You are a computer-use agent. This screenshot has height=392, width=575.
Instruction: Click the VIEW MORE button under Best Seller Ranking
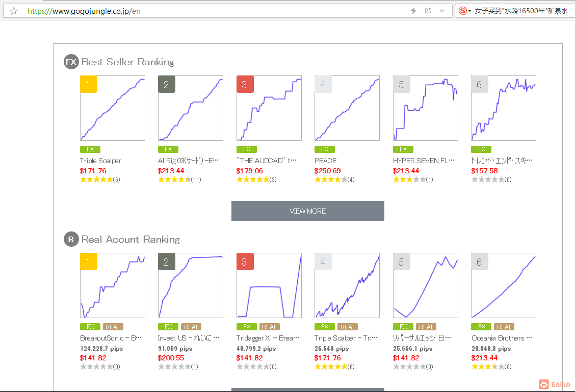point(308,211)
